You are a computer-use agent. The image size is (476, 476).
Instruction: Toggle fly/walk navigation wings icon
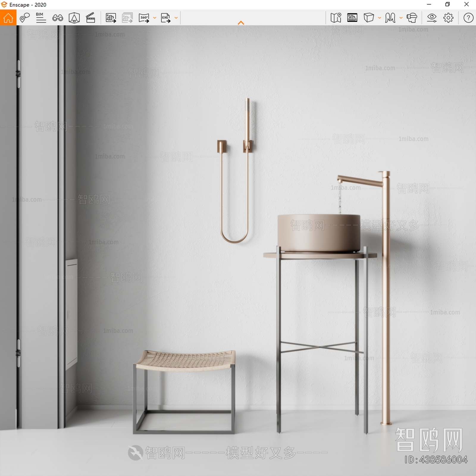click(x=390, y=18)
